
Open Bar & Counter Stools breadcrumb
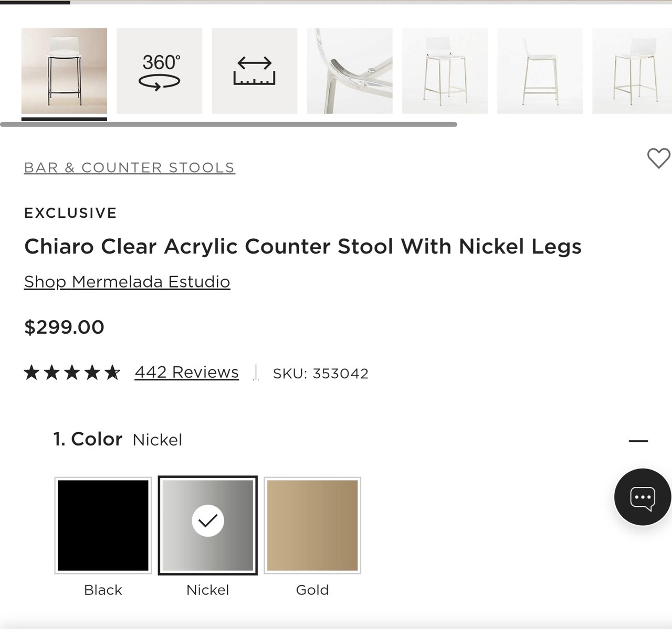pyautogui.click(x=129, y=167)
